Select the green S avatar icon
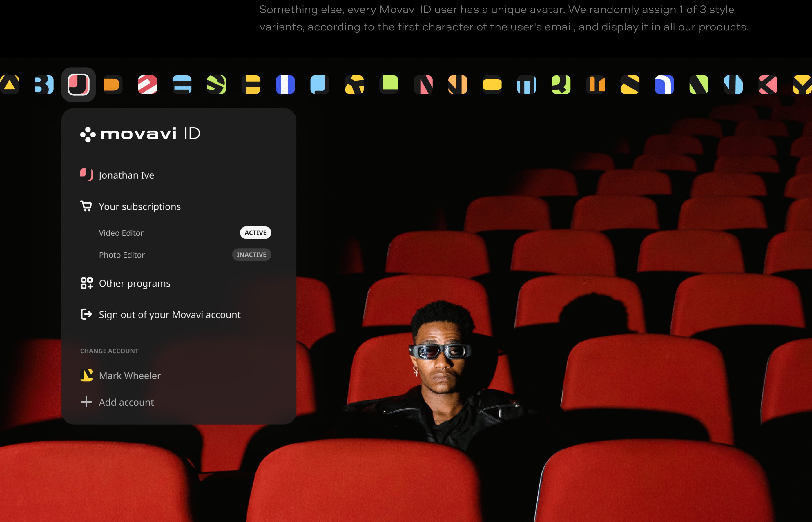The width and height of the screenshot is (812, 522). coord(216,84)
